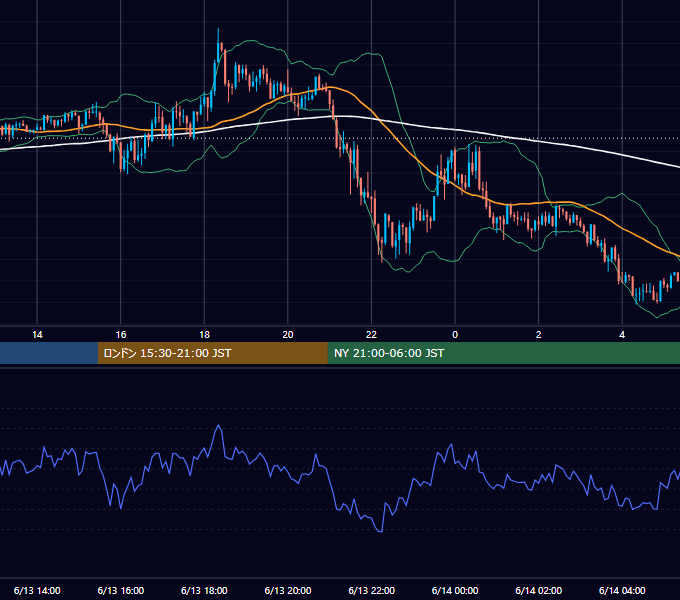Click the 6/13 14:00 date label
This screenshot has width=680, height=600.
(x=37, y=590)
